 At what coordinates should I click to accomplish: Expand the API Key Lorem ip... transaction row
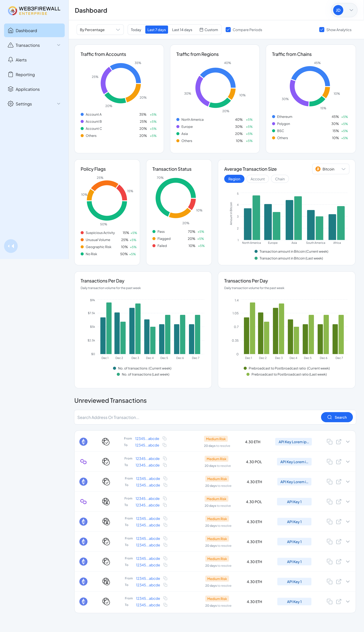click(348, 442)
